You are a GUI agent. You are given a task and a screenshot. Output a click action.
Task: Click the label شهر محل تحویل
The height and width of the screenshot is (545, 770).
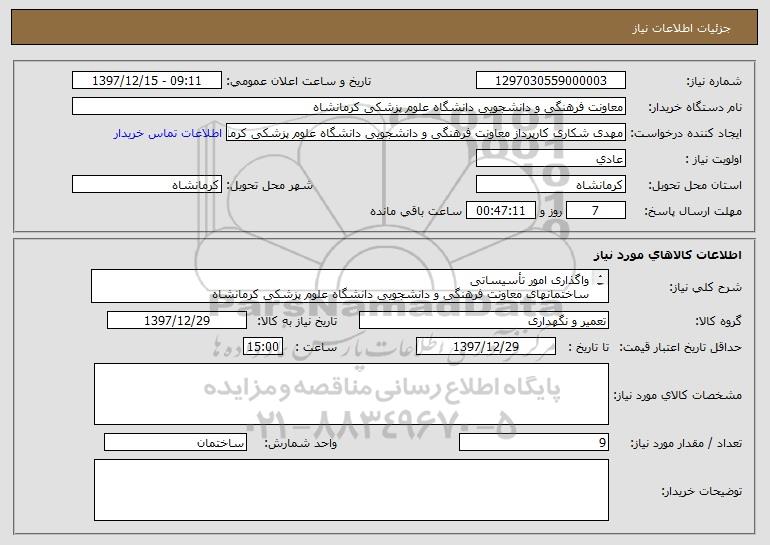click(270, 185)
